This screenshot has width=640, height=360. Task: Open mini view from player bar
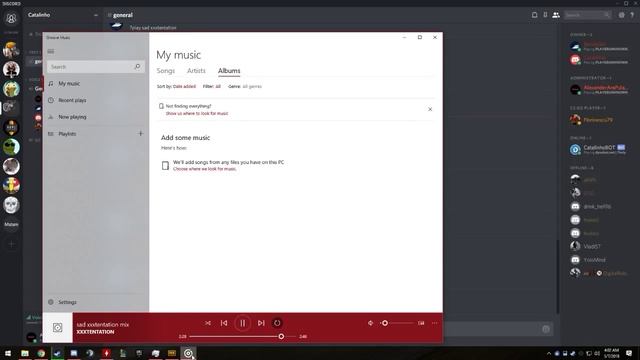421,323
